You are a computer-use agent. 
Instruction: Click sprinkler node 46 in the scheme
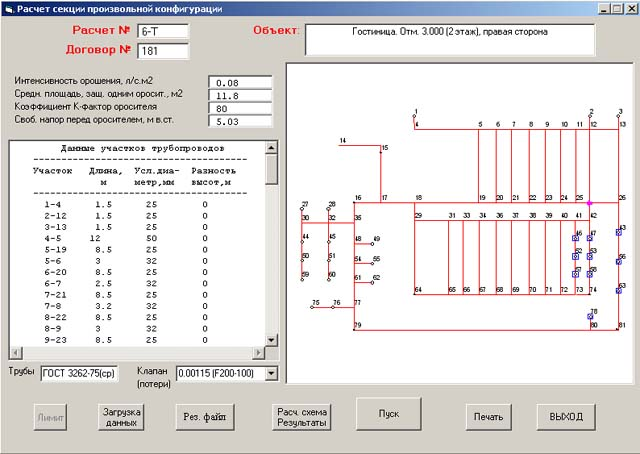(576, 238)
